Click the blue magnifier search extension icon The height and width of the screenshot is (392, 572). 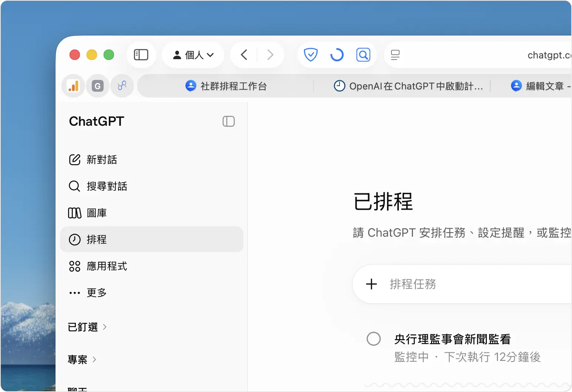(x=363, y=55)
